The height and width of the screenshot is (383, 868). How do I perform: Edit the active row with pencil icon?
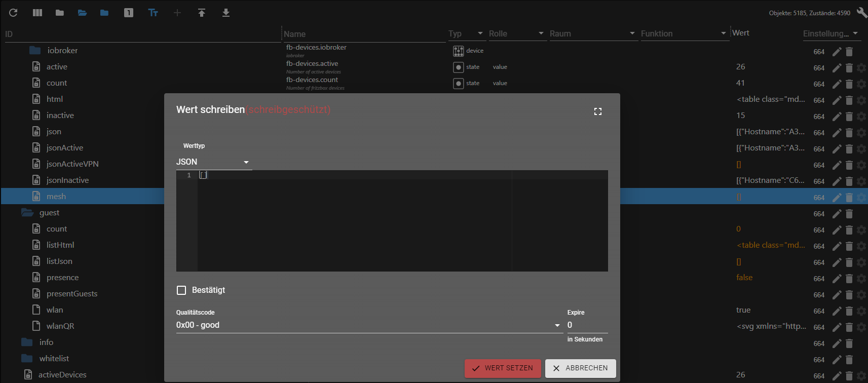click(x=837, y=68)
